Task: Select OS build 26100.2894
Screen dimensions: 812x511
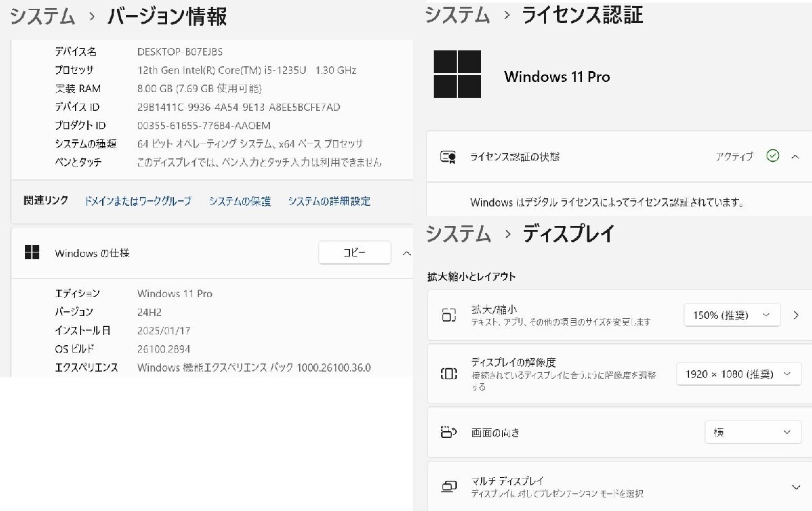Action: point(164,349)
